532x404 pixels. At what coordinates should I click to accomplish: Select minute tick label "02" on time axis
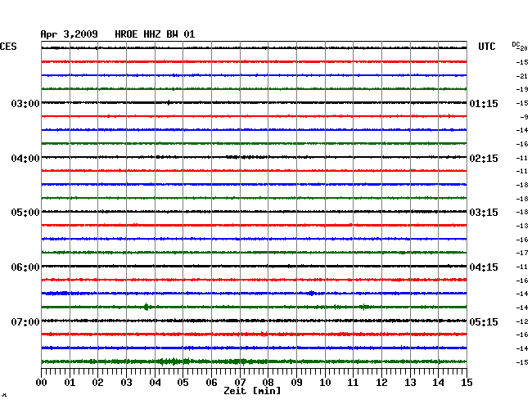[97, 383]
